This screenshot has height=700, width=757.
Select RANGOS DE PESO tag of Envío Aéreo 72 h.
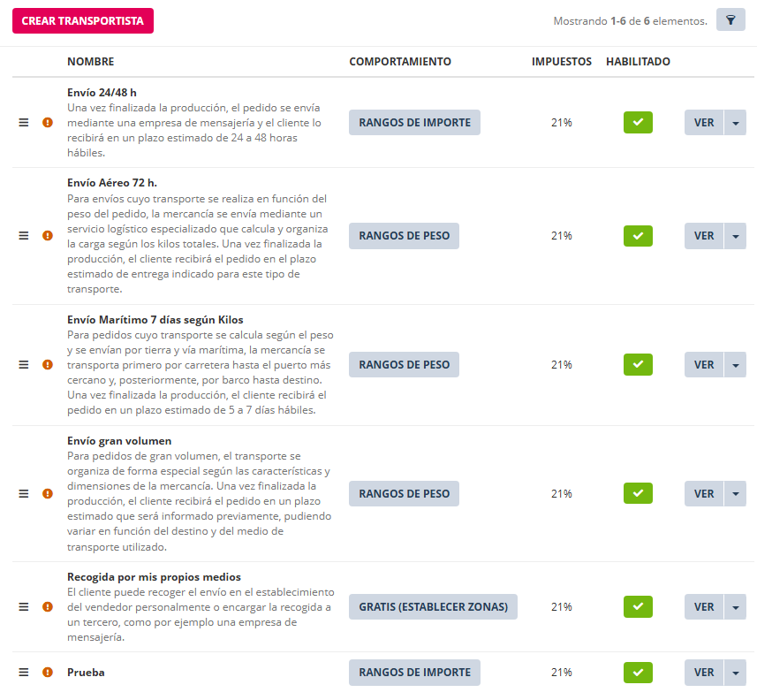click(404, 236)
